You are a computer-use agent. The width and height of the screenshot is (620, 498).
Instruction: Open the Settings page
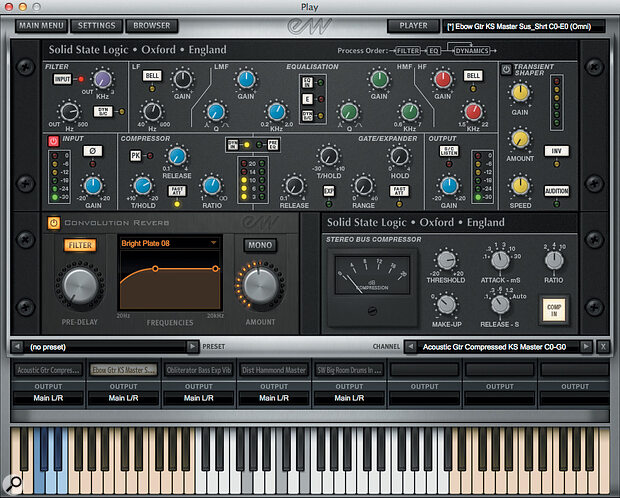point(96,26)
